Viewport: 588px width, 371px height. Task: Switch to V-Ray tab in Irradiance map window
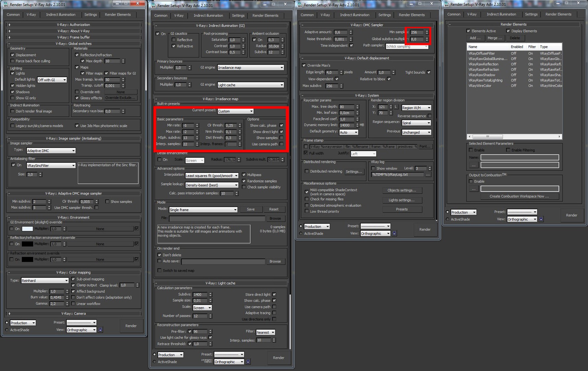179,15
